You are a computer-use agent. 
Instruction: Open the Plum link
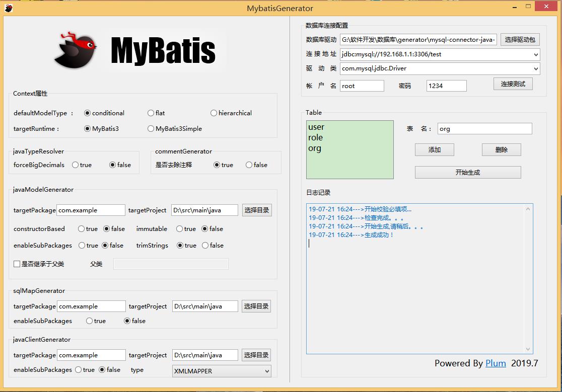tap(496, 363)
